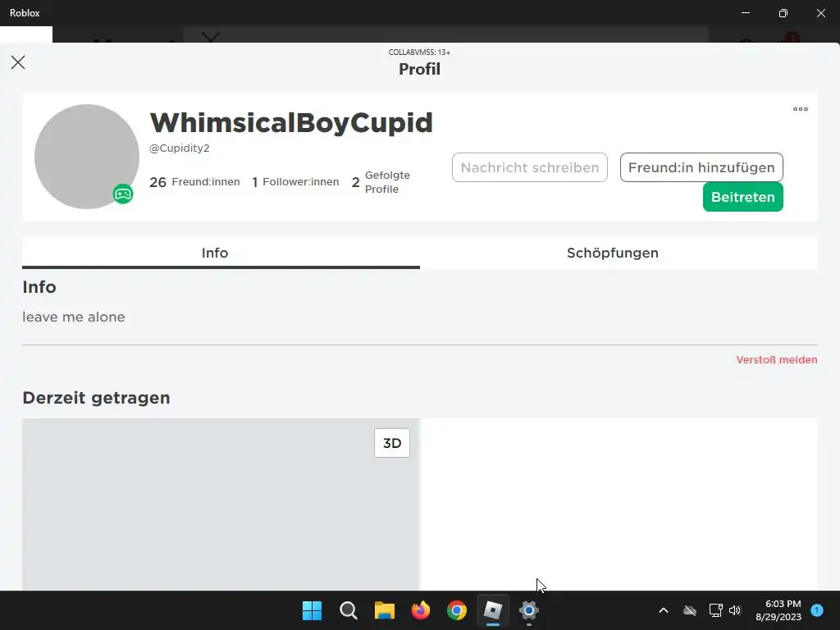Click the network tray icon
This screenshot has width=840, height=630.
(x=715, y=610)
